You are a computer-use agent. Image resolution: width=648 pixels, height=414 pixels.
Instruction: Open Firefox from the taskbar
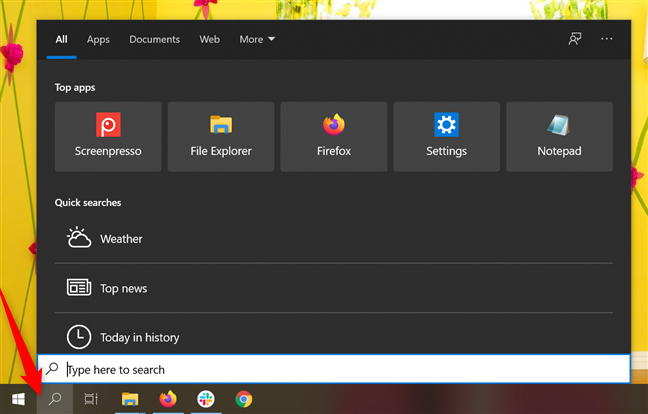168,399
